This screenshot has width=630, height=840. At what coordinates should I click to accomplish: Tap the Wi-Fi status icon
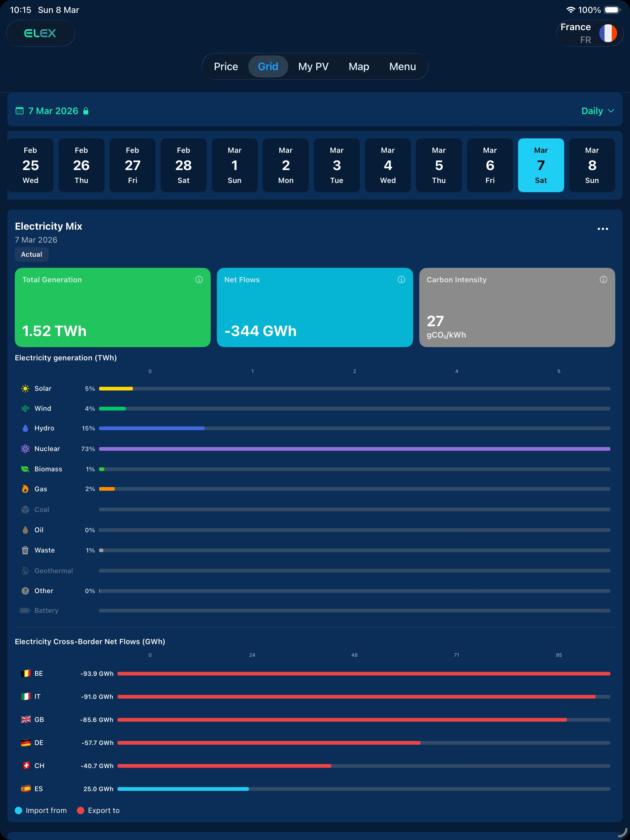click(x=570, y=10)
